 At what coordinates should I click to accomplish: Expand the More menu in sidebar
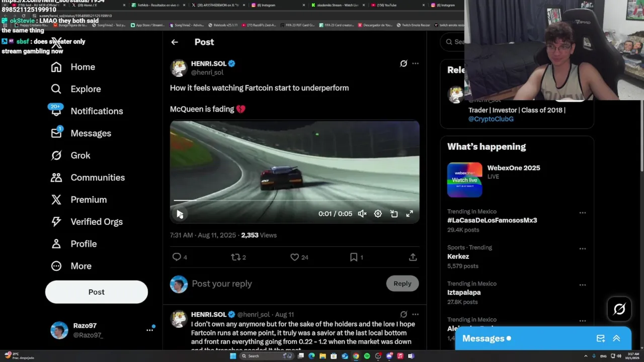click(71, 266)
